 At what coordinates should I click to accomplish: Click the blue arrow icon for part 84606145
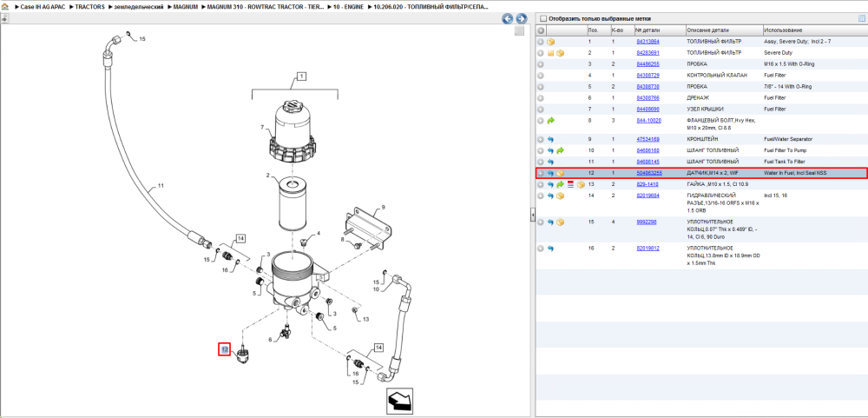tap(551, 162)
